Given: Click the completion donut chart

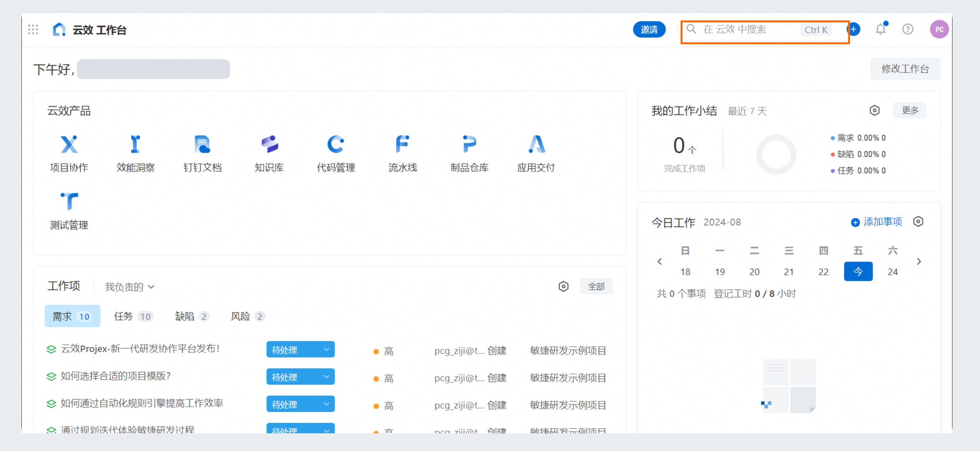Looking at the screenshot, I should point(776,154).
